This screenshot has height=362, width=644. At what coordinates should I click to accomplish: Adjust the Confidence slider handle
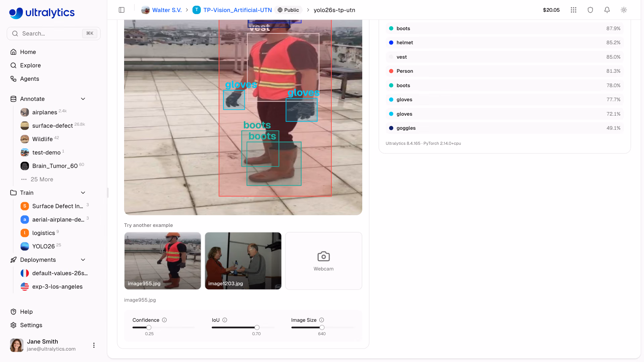click(149, 327)
